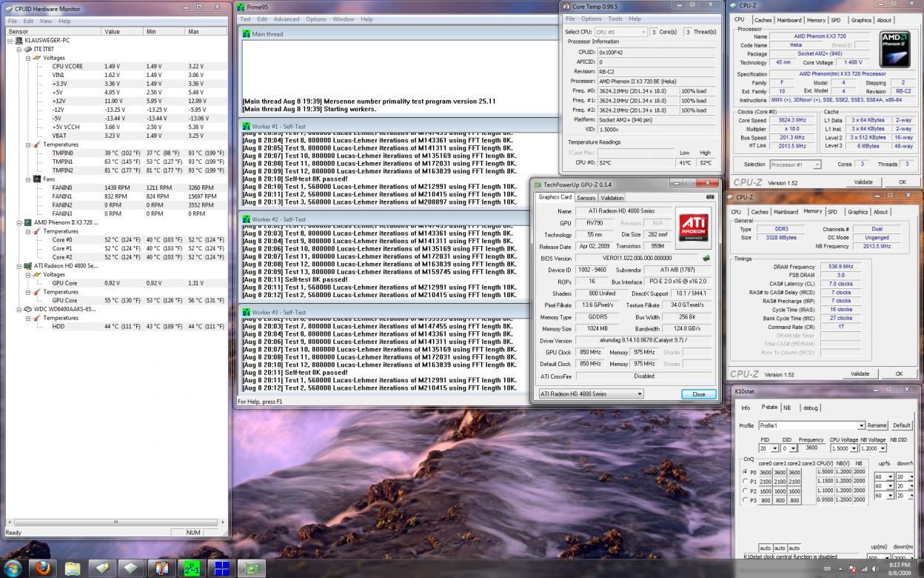This screenshot has height=578, width=924.
Task: Click the ATI Radeon HD 4800 card icon
Action: 27,265
